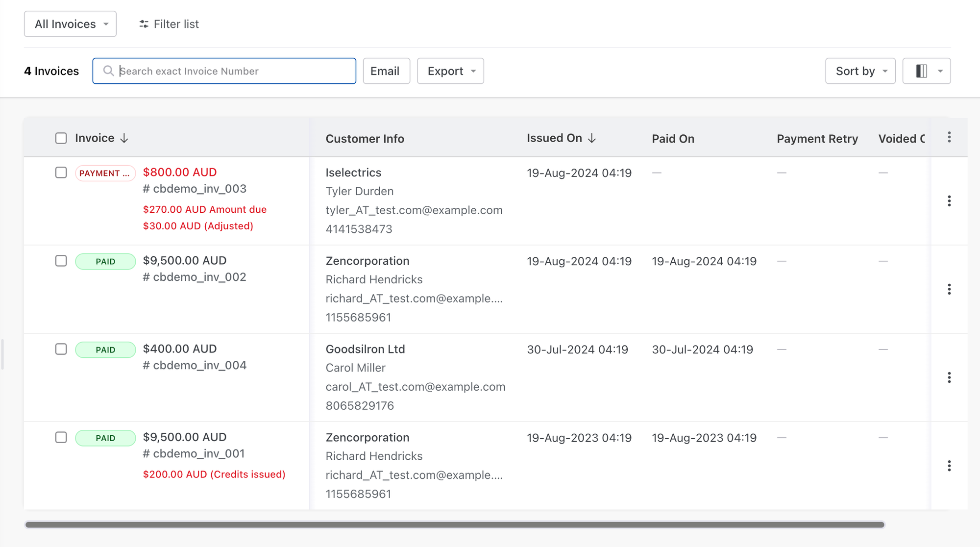Check the select-all invoices checkbox
The image size is (980, 547).
tap(61, 138)
